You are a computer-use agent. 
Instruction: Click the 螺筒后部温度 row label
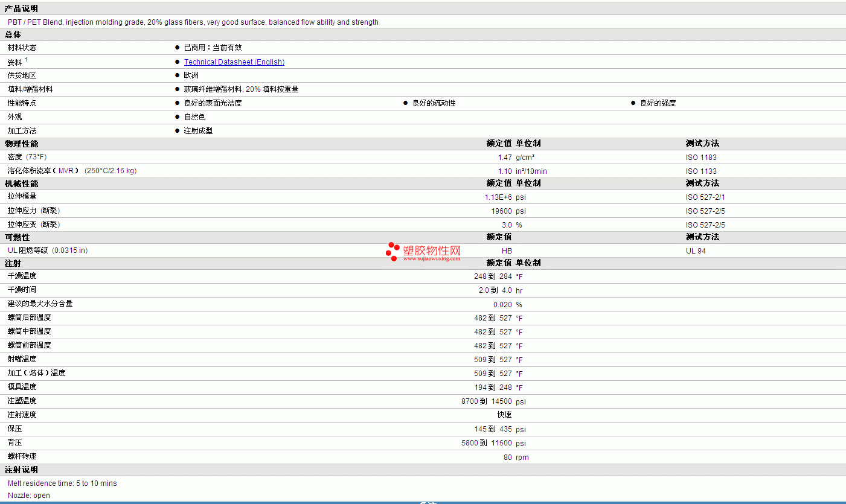coord(30,317)
